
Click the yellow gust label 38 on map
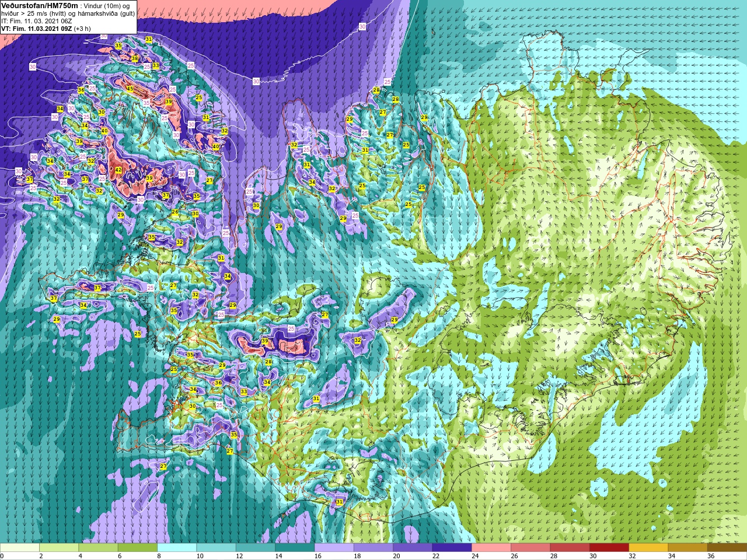[x=135, y=58]
